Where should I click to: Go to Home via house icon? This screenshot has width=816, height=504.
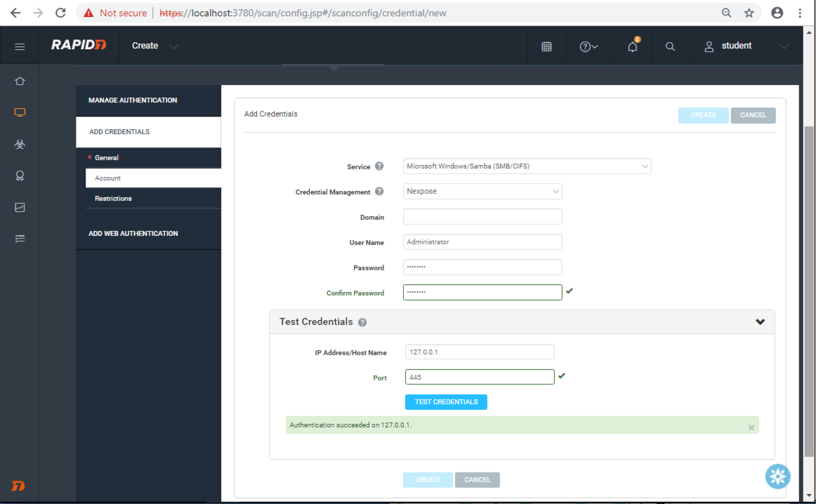(20, 81)
